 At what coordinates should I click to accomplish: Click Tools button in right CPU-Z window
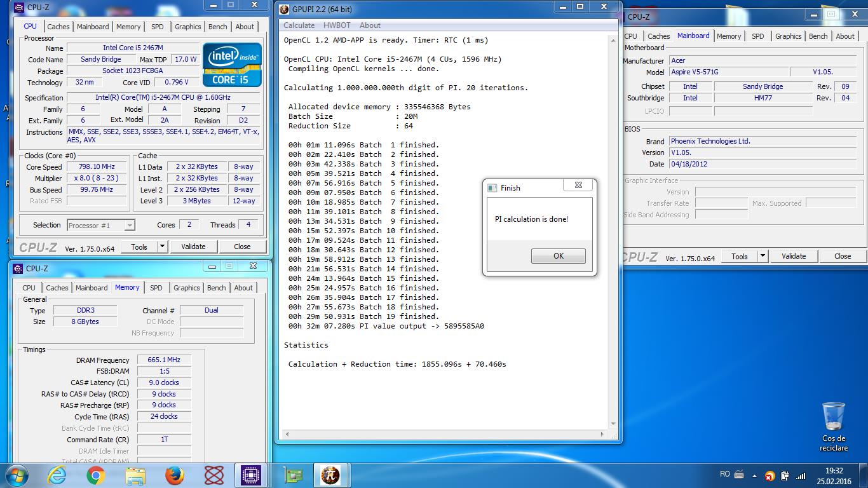(x=740, y=256)
